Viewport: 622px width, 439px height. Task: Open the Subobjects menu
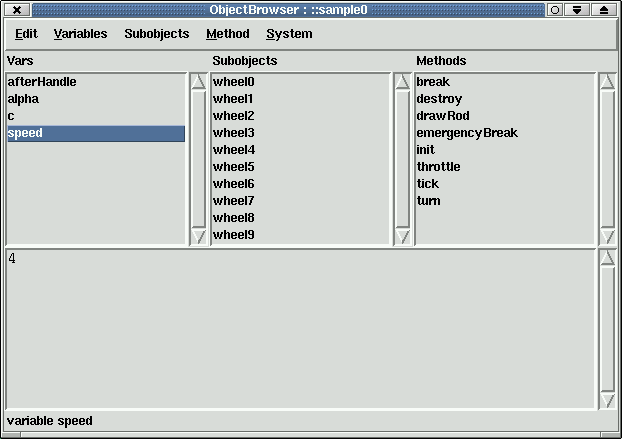(156, 34)
